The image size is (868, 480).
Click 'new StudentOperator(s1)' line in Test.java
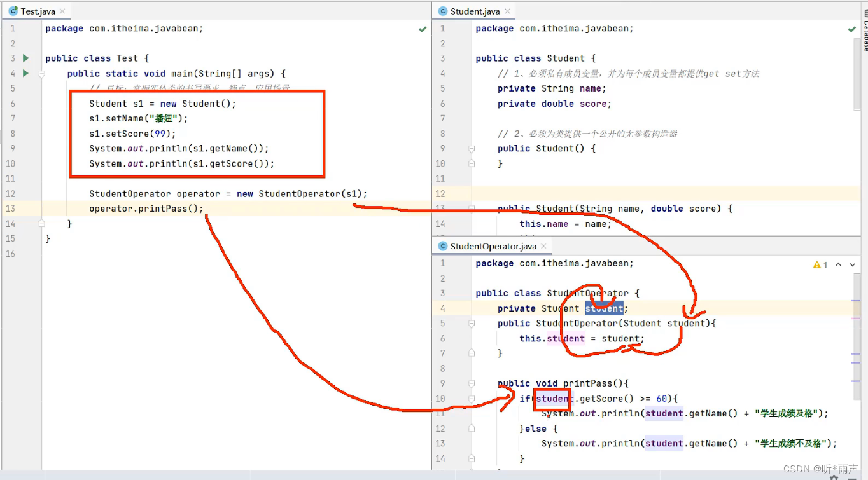click(228, 194)
